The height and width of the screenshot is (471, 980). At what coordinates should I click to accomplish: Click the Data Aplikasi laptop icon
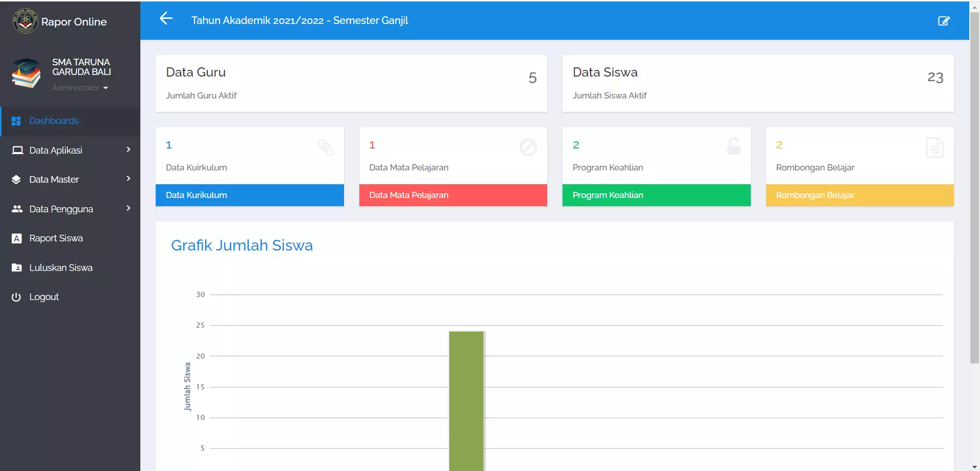pyautogui.click(x=17, y=150)
